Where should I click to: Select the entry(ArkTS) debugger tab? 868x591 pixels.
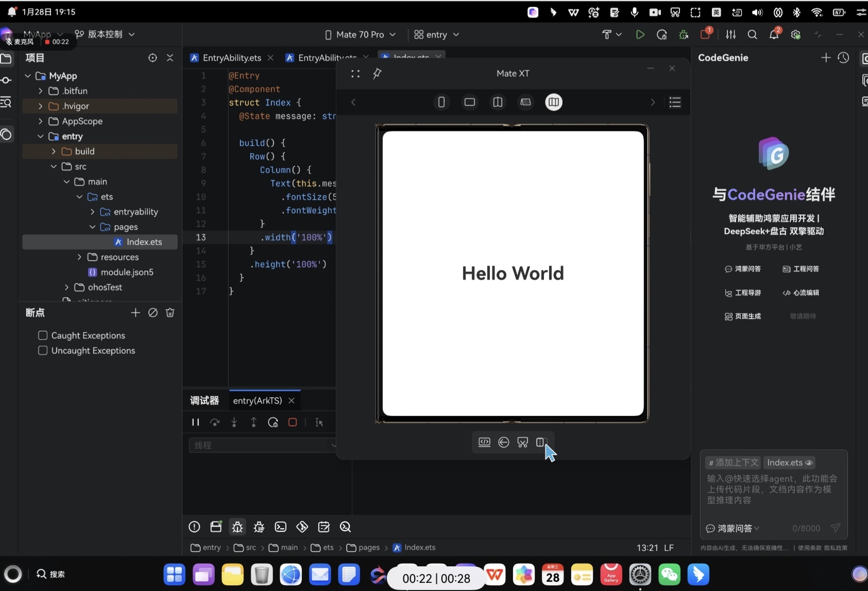tap(257, 400)
